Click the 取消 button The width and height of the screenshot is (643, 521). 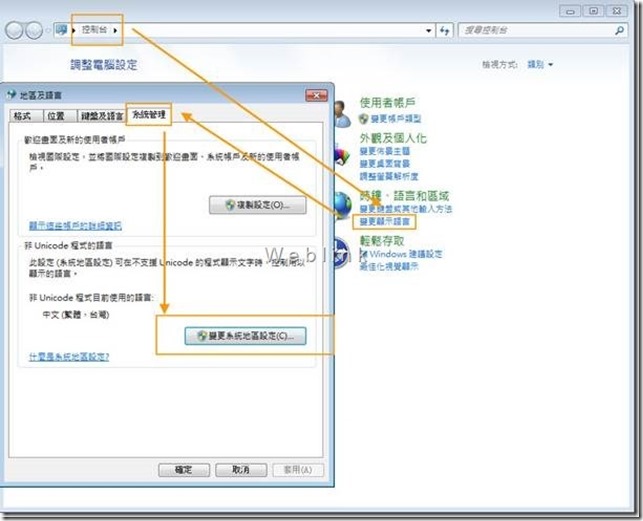(241, 470)
